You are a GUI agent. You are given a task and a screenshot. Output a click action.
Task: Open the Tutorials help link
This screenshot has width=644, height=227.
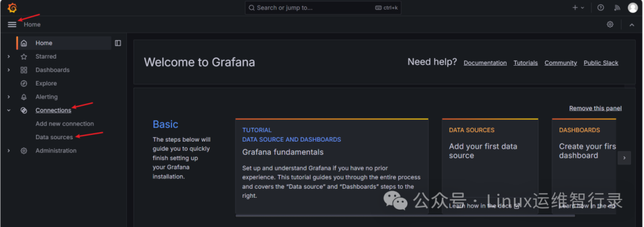click(x=526, y=63)
